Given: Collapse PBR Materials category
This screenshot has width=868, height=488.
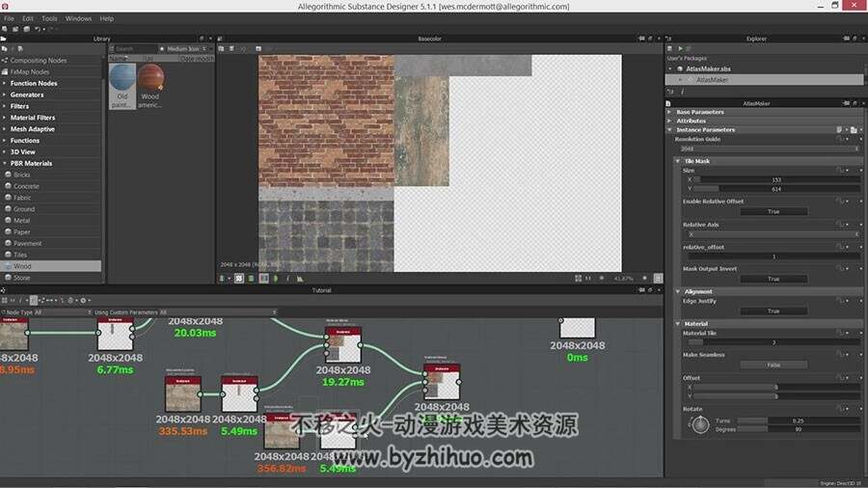Looking at the screenshot, I should (5, 163).
